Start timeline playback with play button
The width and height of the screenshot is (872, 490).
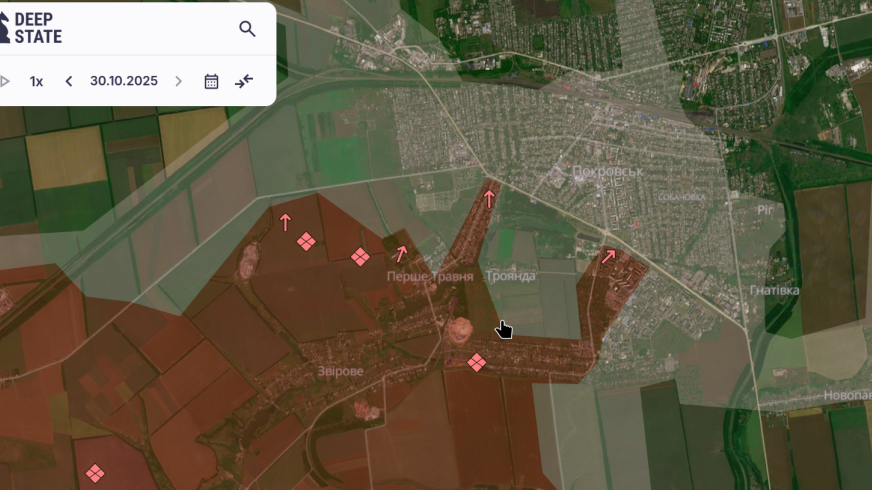pos(5,81)
